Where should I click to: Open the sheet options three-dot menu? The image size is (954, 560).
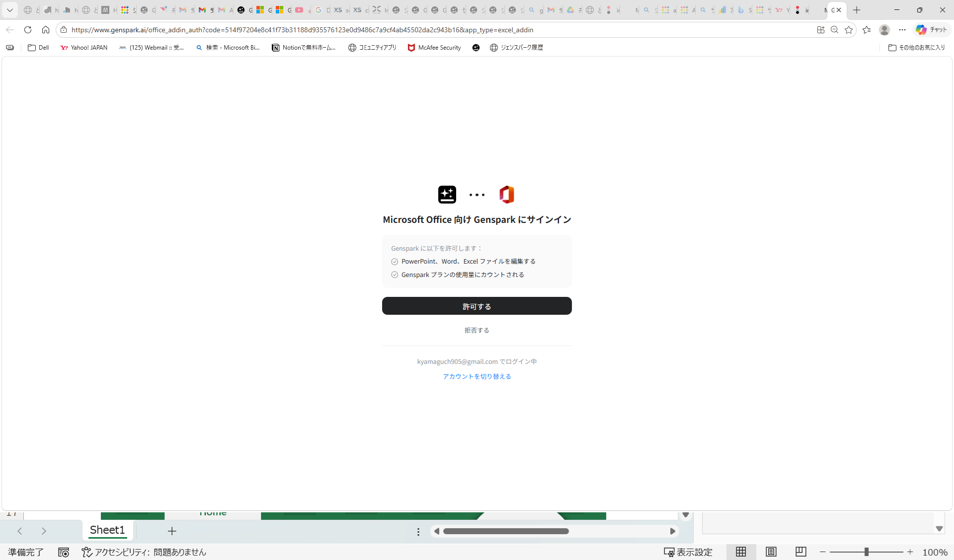(x=418, y=531)
